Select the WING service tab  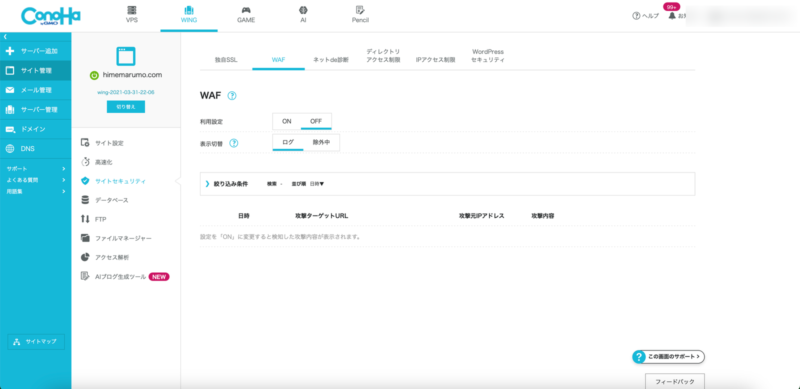(189, 15)
